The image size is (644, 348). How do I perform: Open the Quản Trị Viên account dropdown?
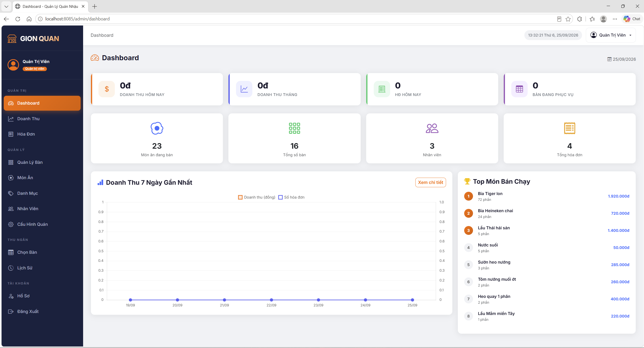[611, 35]
